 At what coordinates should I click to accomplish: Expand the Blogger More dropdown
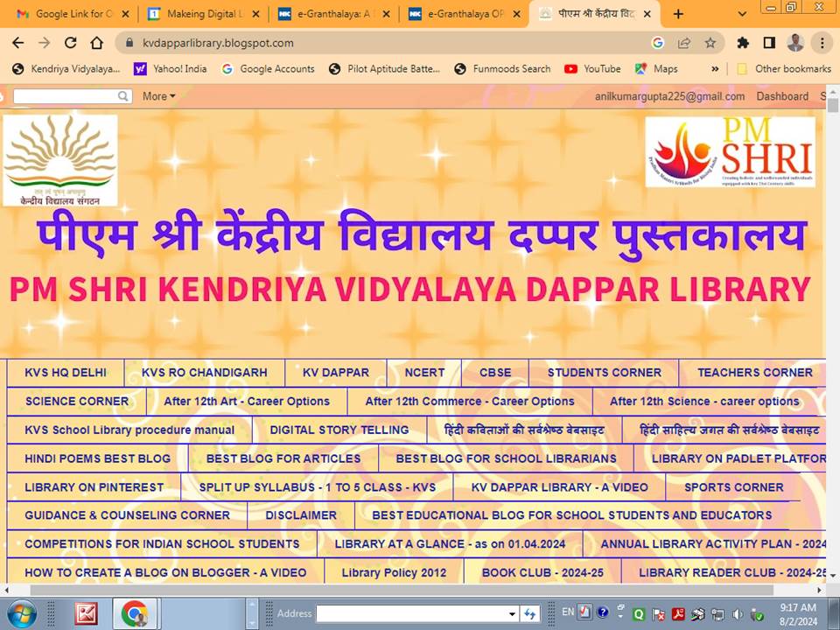pyautogui.click(x=159, y=96)
